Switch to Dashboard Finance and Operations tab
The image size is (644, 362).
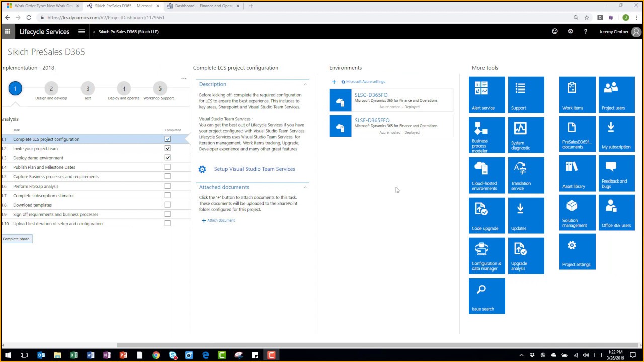point(202,6)
